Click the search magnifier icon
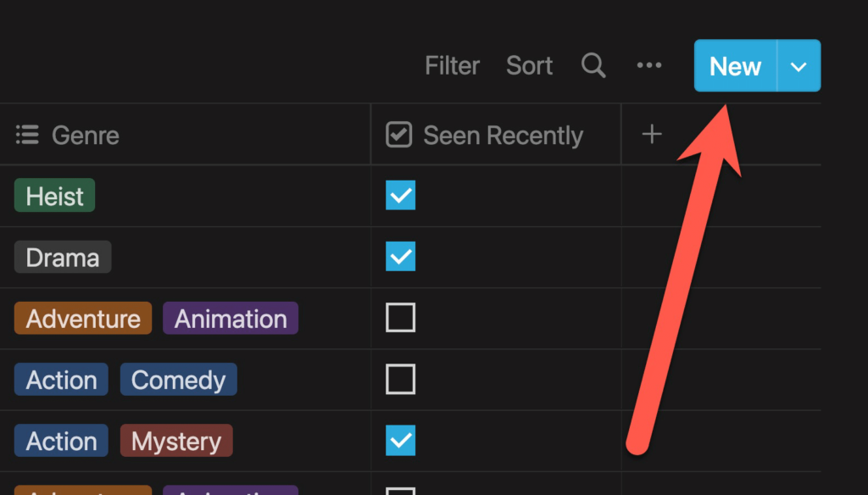868x495 pixels. (x=593, y=66)
